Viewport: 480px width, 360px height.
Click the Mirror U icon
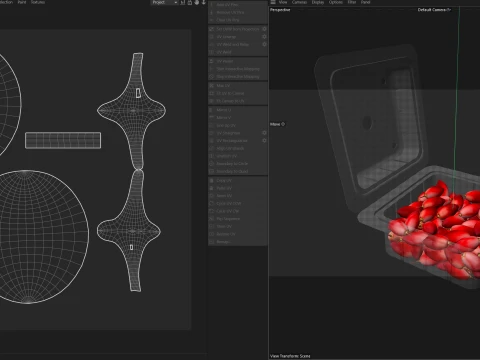[x=211, y=110]
